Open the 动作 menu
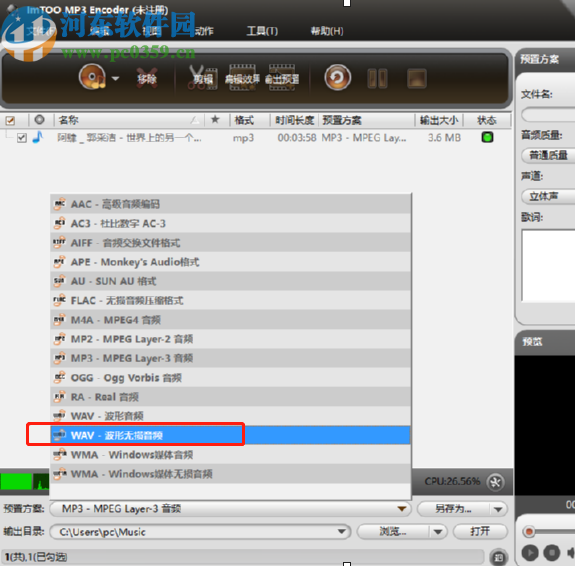The height and width of the screenshot is (566, 575). [x=204, y=31]
